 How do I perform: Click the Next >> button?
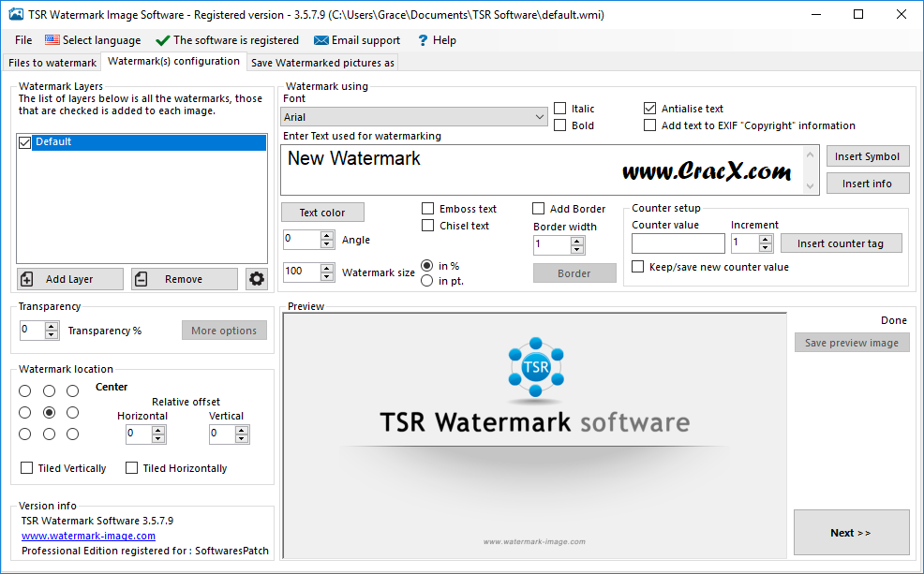click(852, 532)
